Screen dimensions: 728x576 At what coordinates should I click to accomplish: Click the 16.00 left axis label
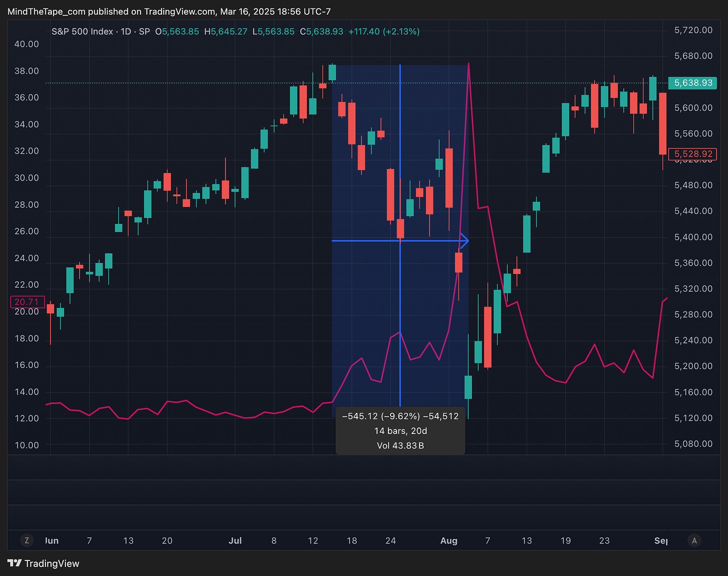click(26, 365)
